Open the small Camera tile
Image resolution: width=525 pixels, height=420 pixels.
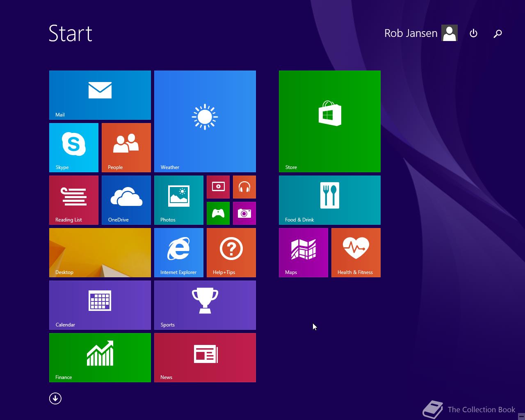point(244,213)
